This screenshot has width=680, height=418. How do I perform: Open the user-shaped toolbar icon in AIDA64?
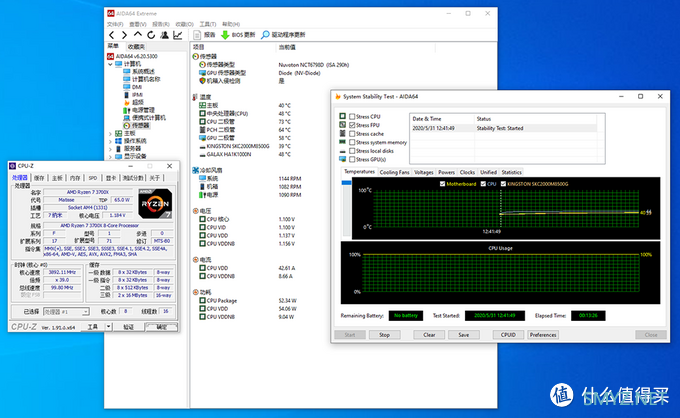pyautogui.click(x=164, y=35)
